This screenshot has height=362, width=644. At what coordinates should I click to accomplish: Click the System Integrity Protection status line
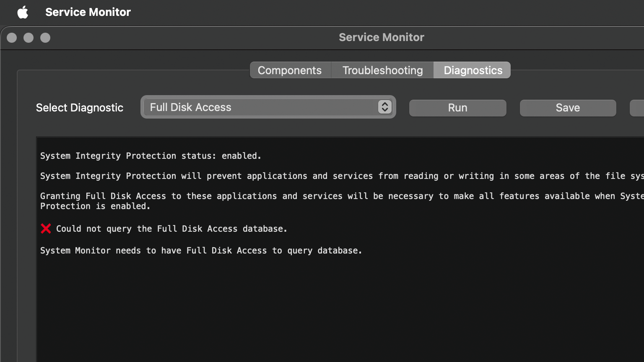151,156
